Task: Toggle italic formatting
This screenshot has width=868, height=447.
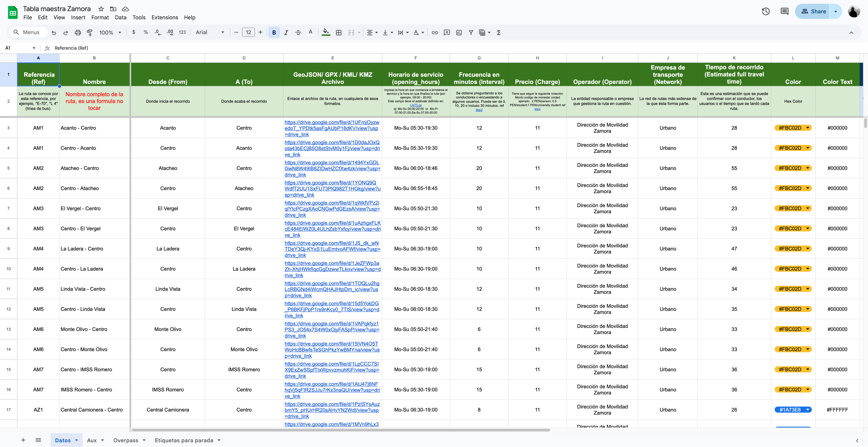Action: (286, 32)
